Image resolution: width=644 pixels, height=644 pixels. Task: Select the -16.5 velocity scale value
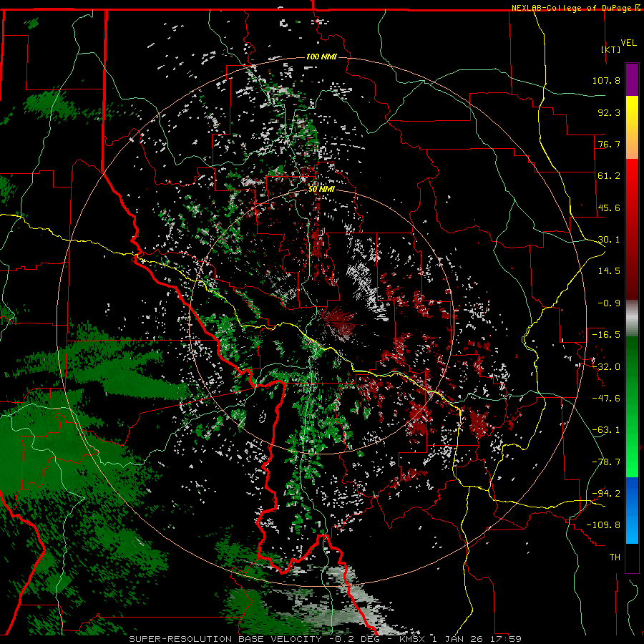tap(606, 335)
